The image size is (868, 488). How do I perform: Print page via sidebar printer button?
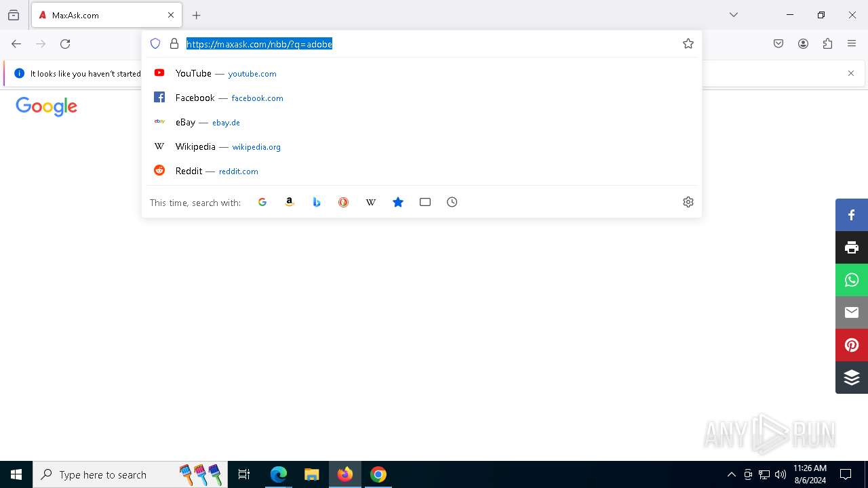(x=852, y=247)
